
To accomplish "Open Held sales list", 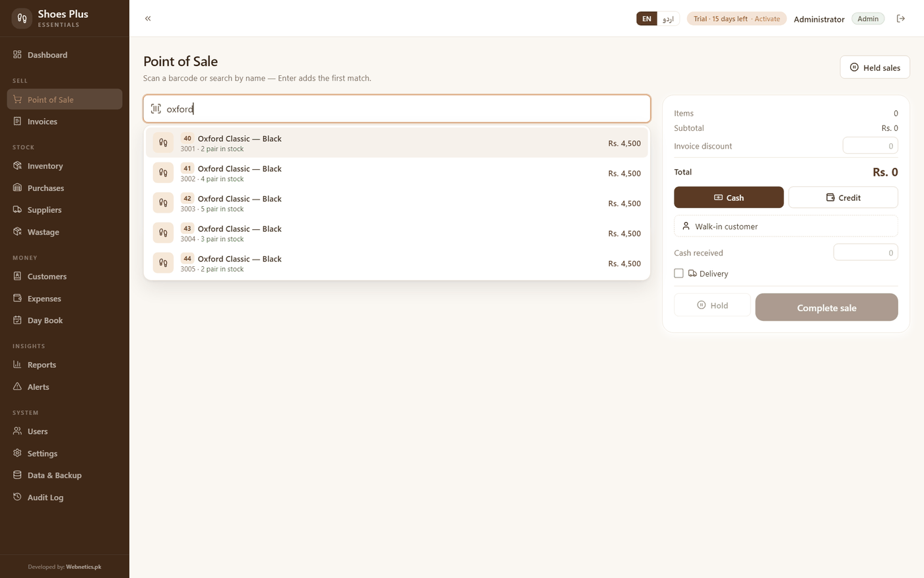I will click(x=874, y=67).
